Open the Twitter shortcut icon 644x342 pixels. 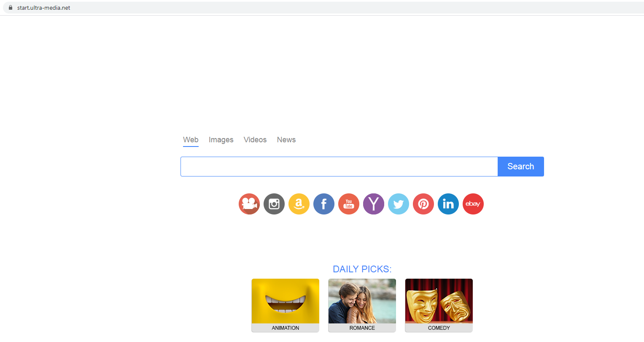[x=399, y=204]
